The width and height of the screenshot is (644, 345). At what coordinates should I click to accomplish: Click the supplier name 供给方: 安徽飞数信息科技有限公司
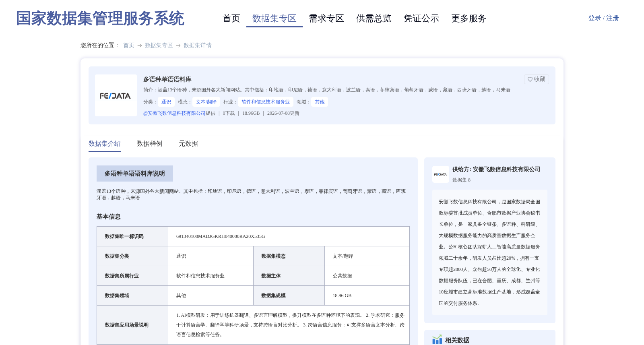pyautogui.click(x=496, y=169)
